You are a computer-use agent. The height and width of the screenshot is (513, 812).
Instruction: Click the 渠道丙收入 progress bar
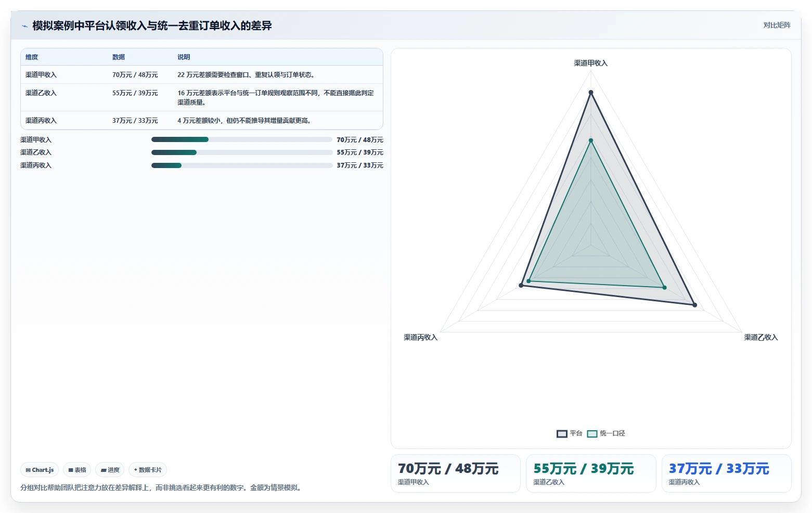(242, 165)
